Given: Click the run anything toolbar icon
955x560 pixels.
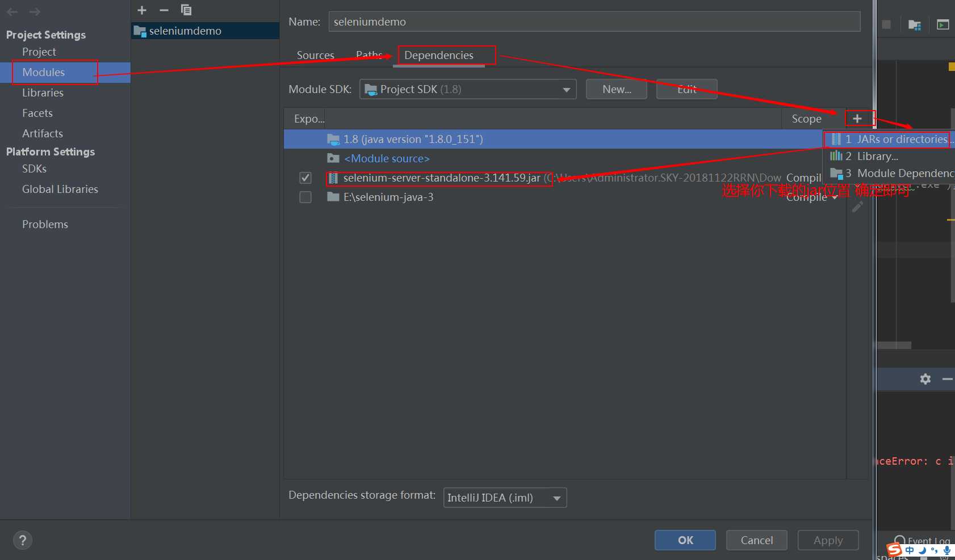Looking at the screenshot, I should (x=943, y=25).
